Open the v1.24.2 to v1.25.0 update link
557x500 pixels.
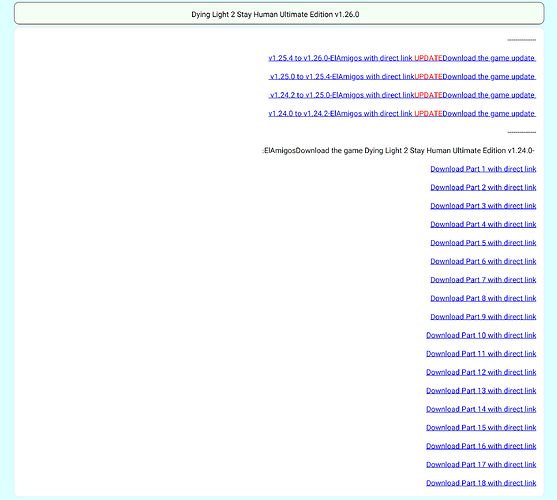coord(402,95)
